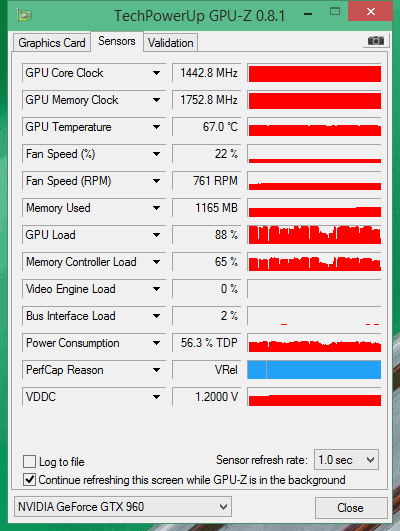This screenshot has width=400, height=531.
Task: Switch to the Validation tab
Action: pyautogui.click(x=170, y=43)
